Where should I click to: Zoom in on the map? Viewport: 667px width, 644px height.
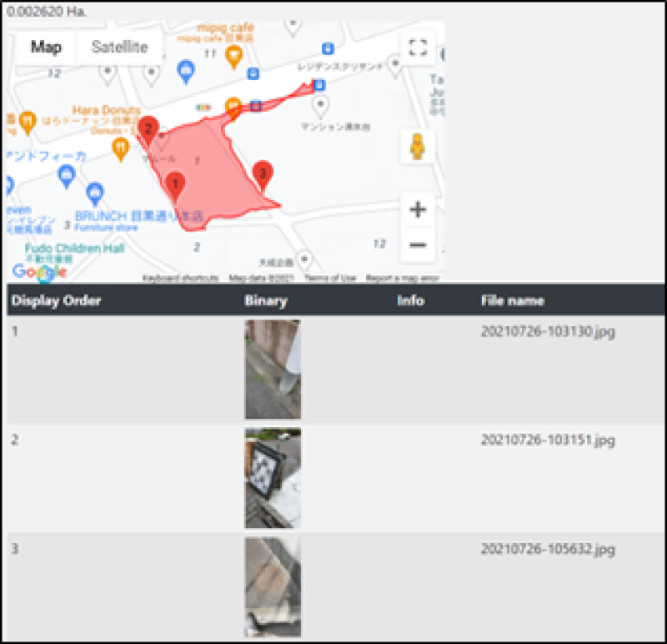(419, 209)
